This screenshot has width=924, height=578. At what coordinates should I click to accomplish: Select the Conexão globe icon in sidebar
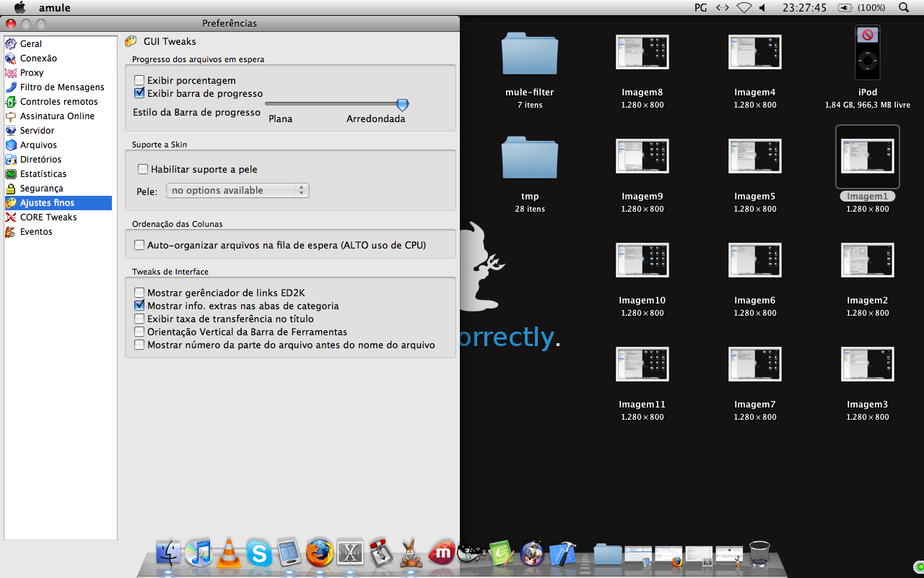pyautogui.click(x=11, y=59)
